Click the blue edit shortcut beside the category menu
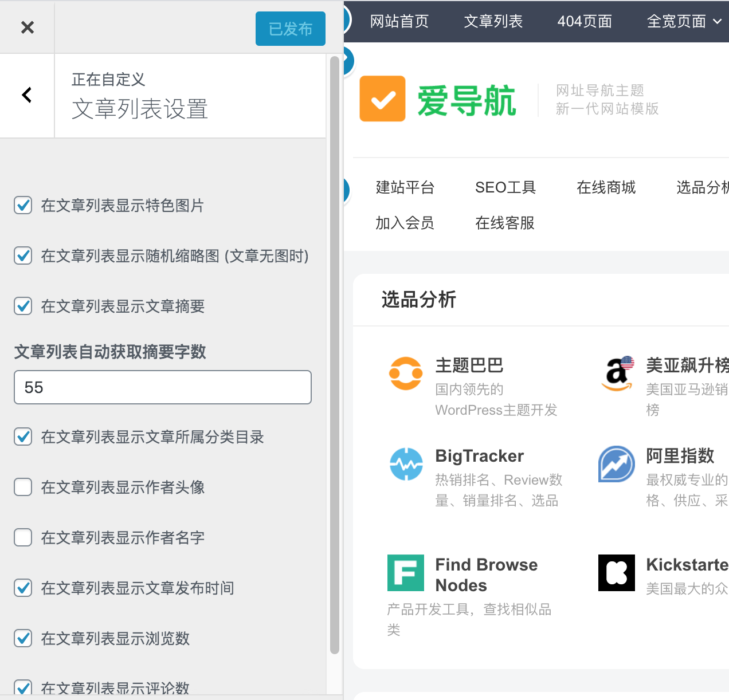Screen dimensions: 729x700 (345, 190)
